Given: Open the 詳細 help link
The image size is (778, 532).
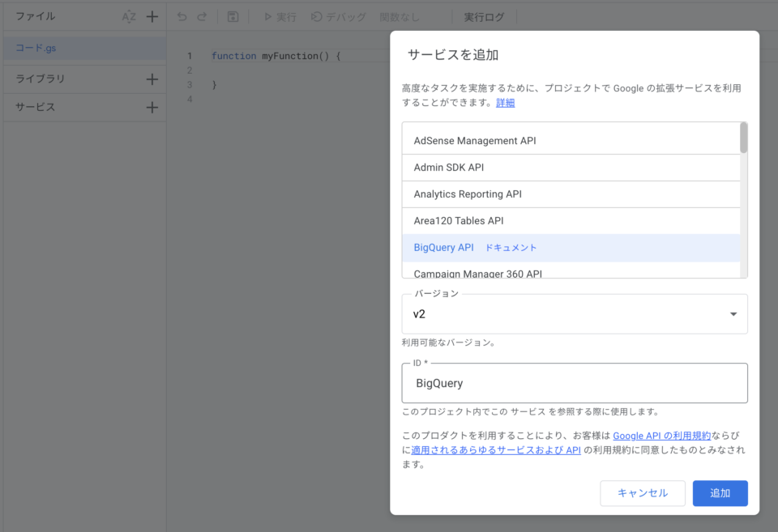Looking at the screenshot, I should click(505, 102).
